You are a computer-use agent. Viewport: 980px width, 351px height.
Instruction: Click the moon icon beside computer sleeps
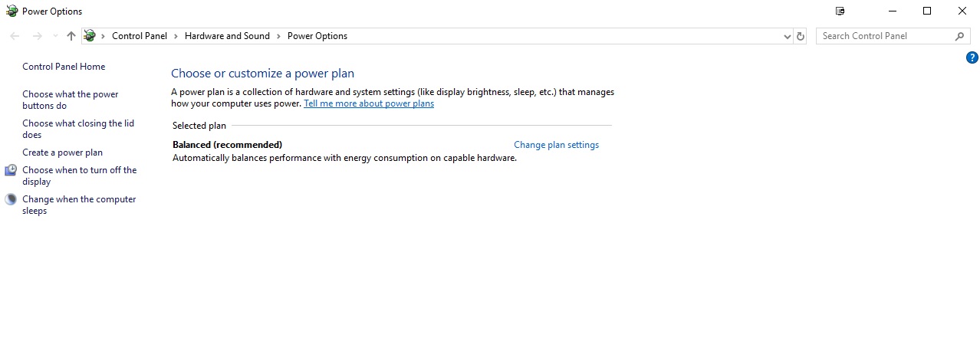click(11, 199)
